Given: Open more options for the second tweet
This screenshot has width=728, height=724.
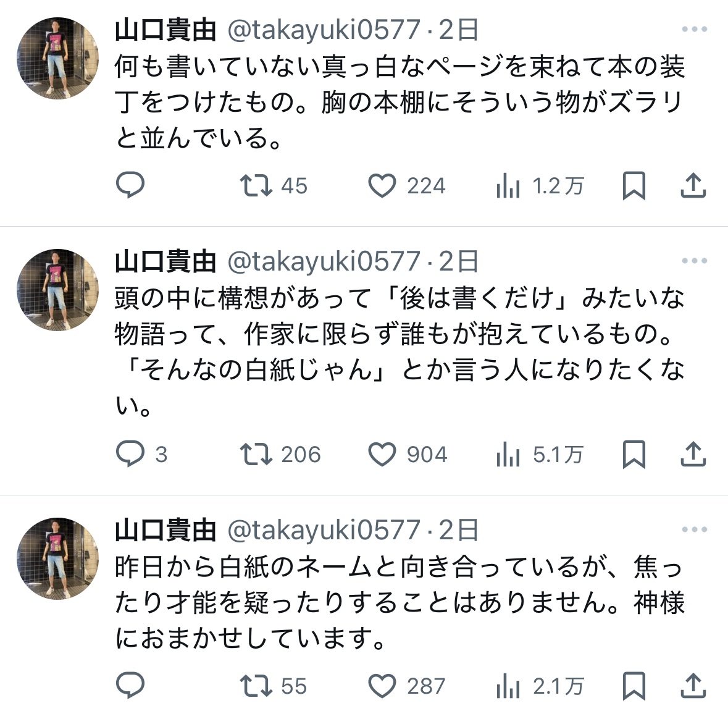Looking at the screenshot, I should [x=694, y=261].
